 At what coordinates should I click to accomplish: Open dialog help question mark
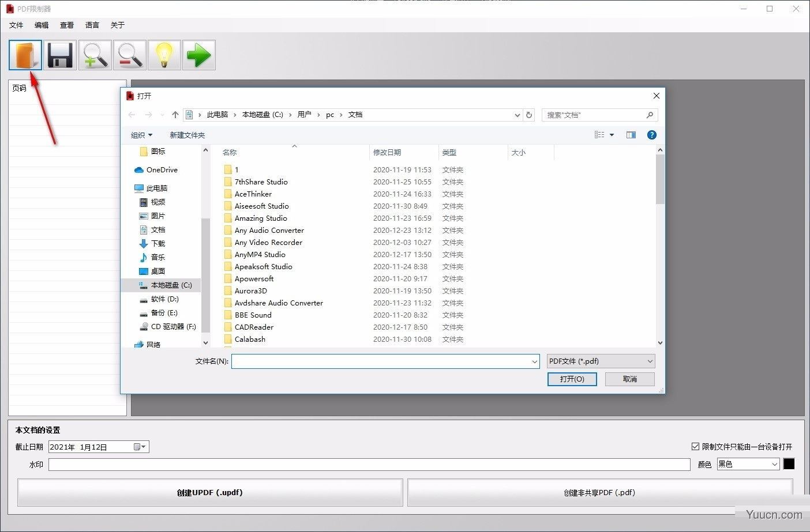click(x=652, y=135)
